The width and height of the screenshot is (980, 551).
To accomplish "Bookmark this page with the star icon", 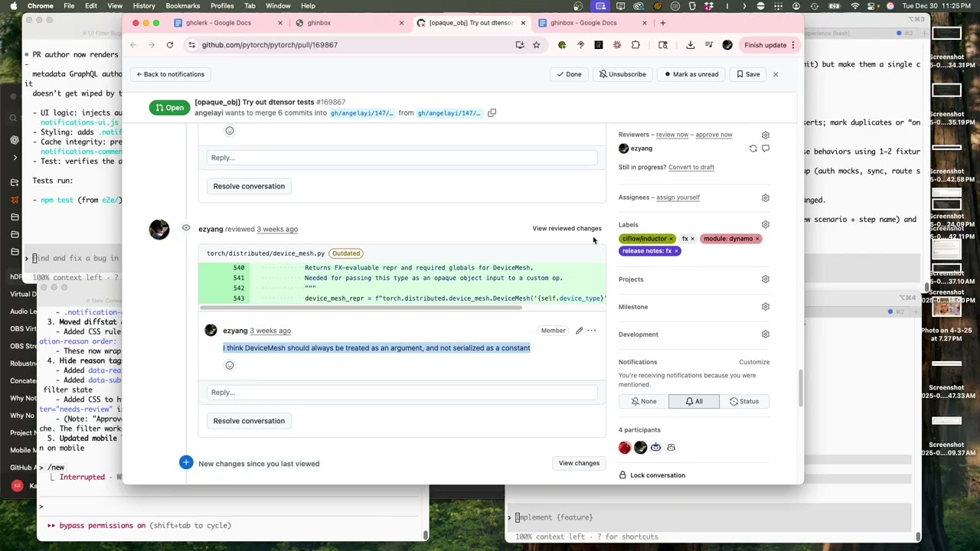I will click(x=536, y=44).
